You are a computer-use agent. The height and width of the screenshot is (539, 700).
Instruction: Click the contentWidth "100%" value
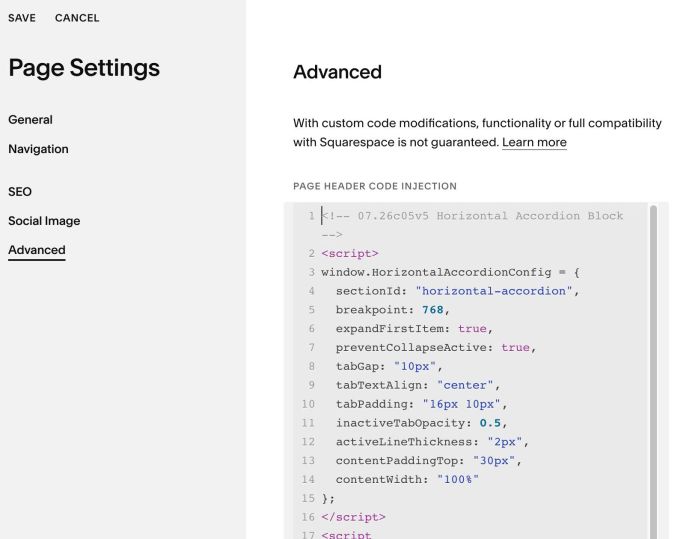coord(458,480)
